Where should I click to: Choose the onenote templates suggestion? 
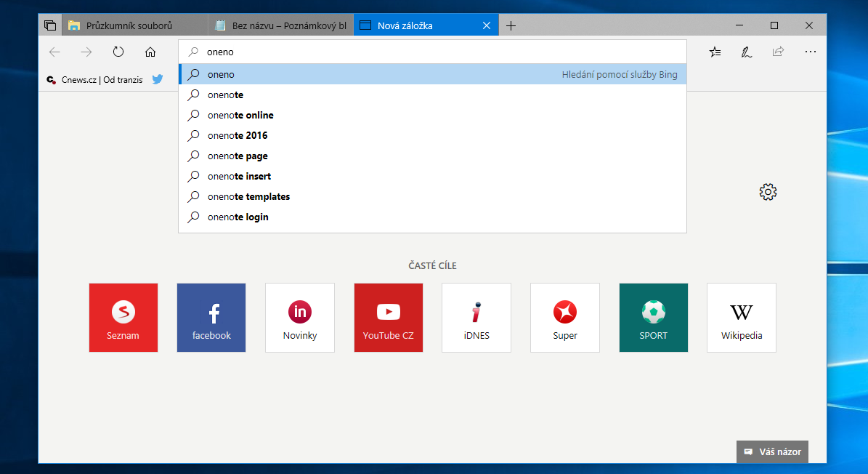[x=432, y=196]
